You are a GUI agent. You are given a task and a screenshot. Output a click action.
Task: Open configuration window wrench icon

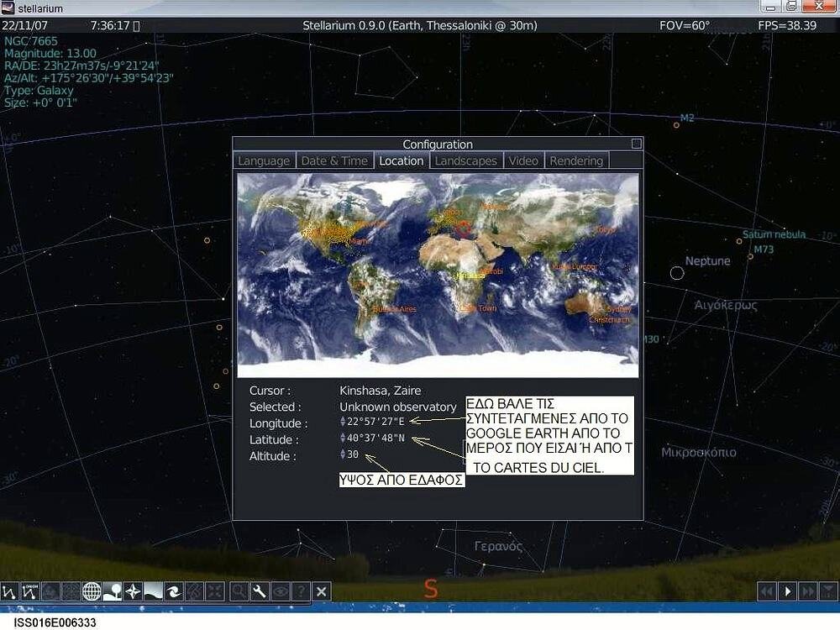click(x=260, y=591)
